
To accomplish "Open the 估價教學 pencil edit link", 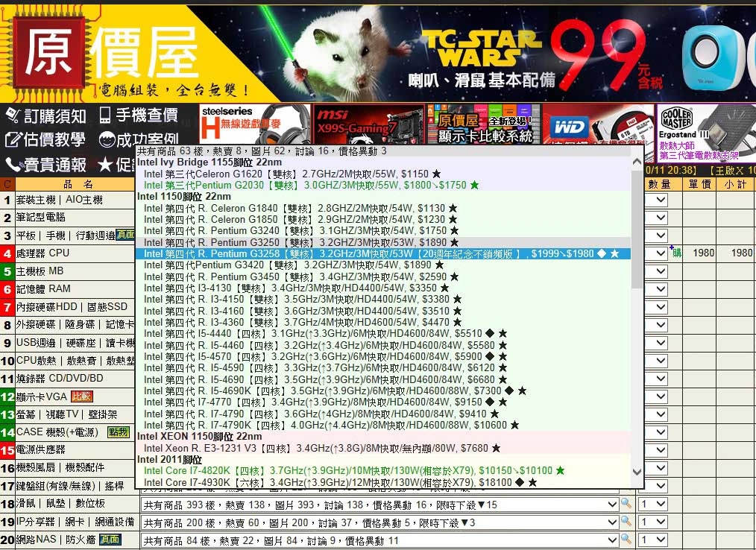I will point(45,140).
